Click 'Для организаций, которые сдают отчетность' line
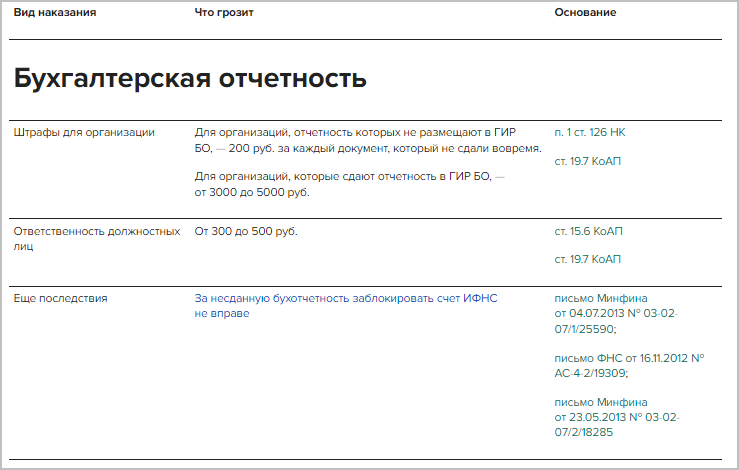The image size is (739, 470). pos(349,176)
